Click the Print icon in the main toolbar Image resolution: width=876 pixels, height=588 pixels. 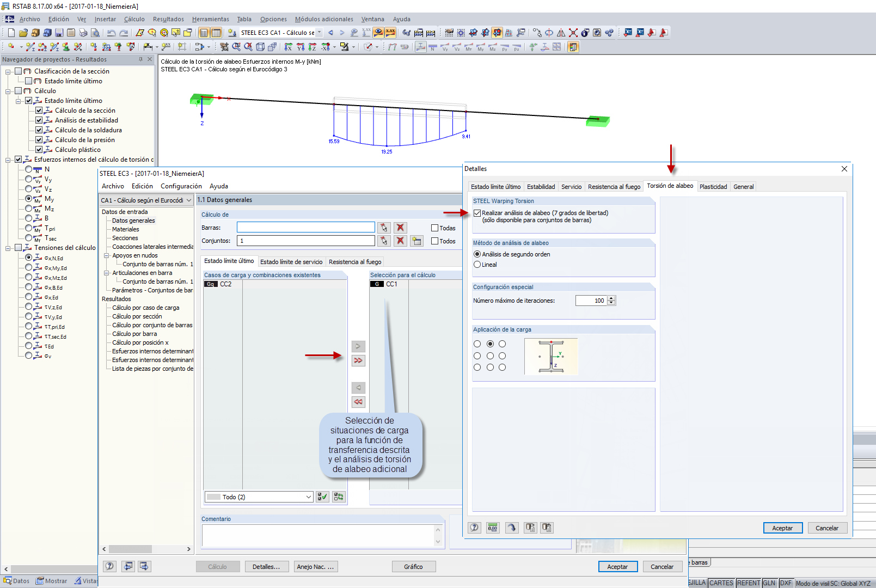83,33
